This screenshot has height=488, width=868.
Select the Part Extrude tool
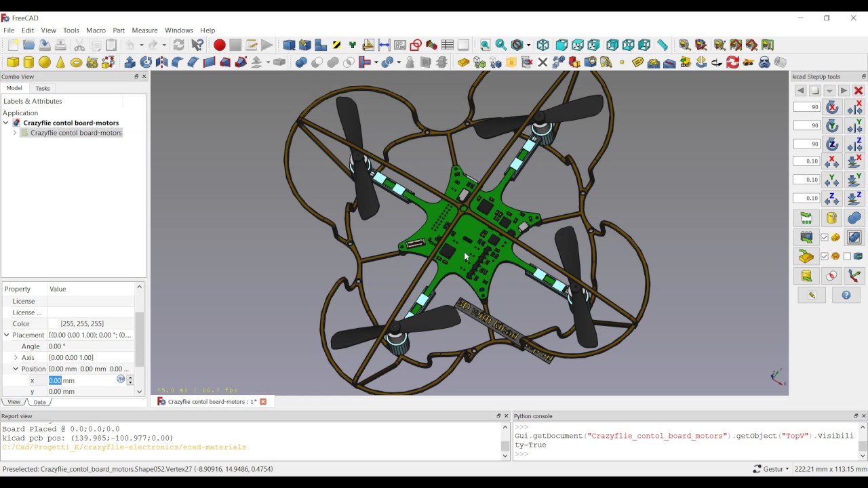click(130, 62)
